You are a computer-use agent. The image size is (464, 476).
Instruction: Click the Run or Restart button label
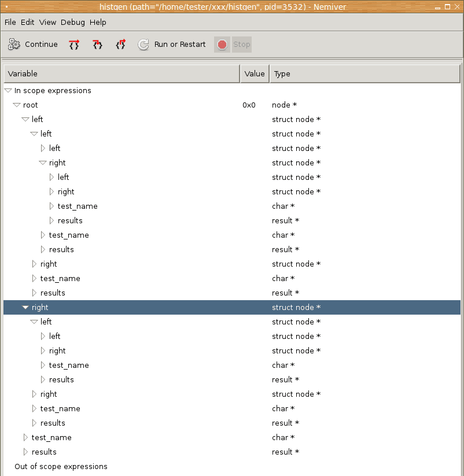[180, 45]
